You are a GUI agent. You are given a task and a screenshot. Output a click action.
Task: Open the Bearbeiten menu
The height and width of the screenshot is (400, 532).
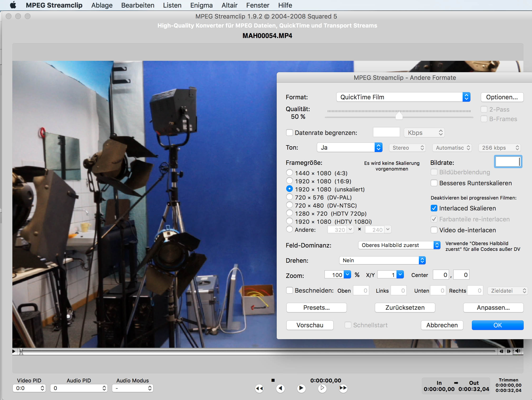(x=138, y=5)
